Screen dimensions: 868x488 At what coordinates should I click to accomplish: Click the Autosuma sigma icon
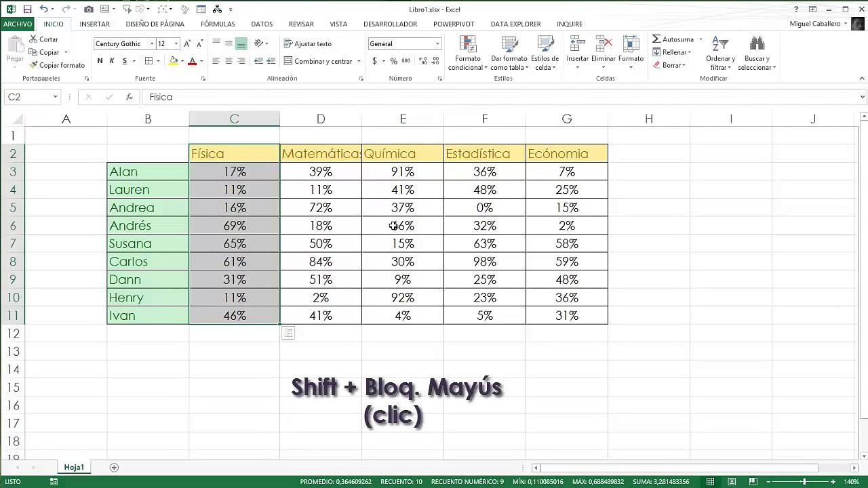pos(656,39)
